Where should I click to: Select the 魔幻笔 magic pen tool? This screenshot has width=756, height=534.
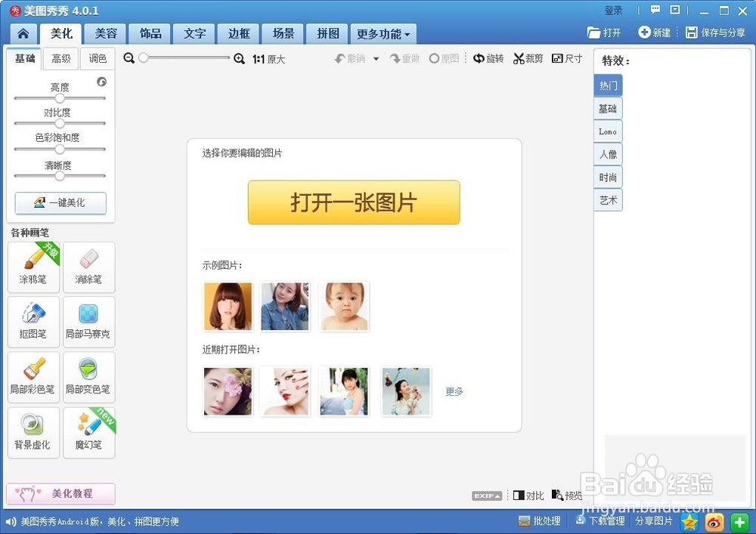coord(88,432)
